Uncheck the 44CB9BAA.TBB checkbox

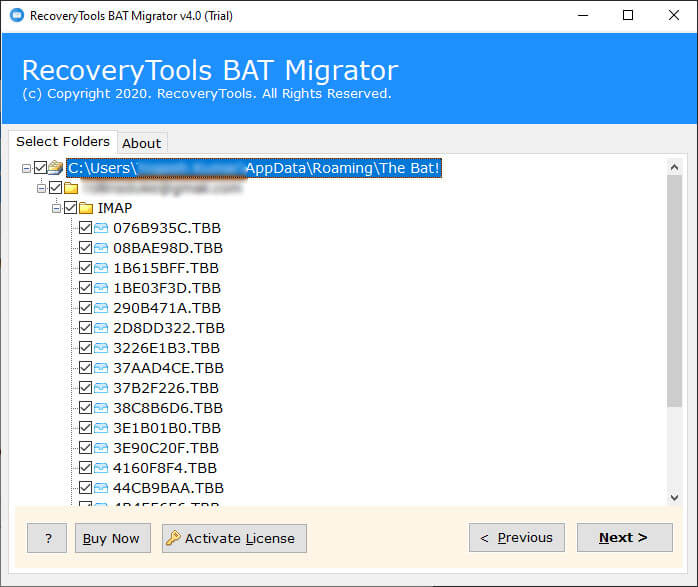click(85, 488)
